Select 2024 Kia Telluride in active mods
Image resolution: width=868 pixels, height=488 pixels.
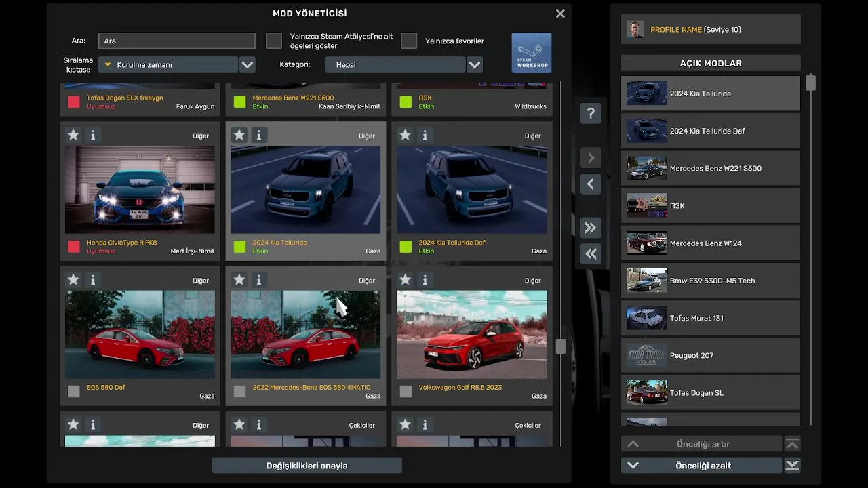711,94
